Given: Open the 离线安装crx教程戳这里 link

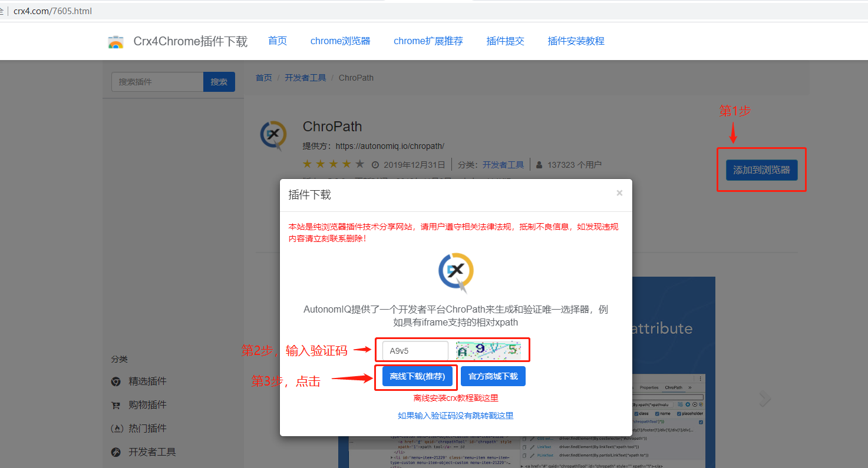Looking at the screenshot, I should [x=456, y=397].
